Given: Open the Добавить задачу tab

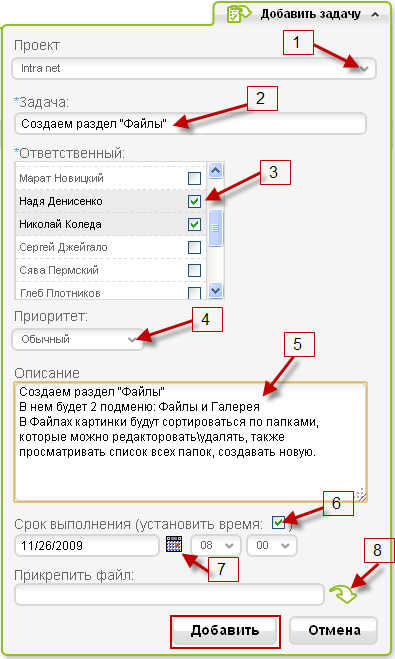Looking at the screenshot, I should [302, 14].
